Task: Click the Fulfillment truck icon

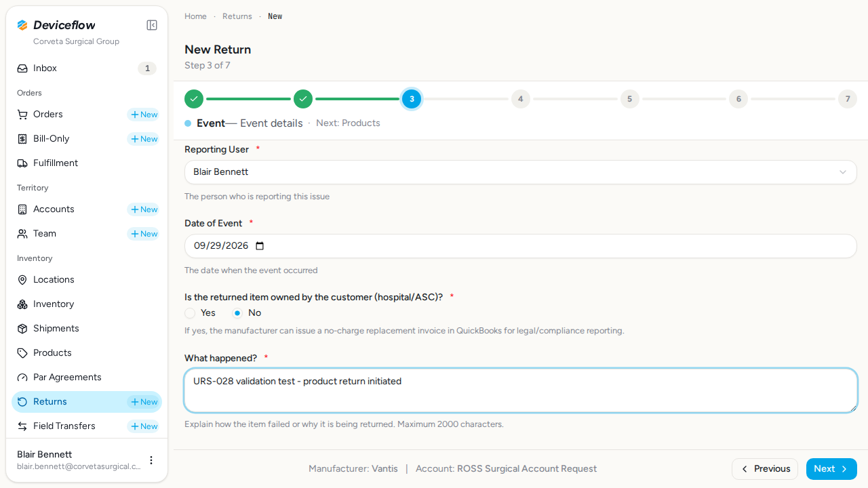Action: [22, 163]
